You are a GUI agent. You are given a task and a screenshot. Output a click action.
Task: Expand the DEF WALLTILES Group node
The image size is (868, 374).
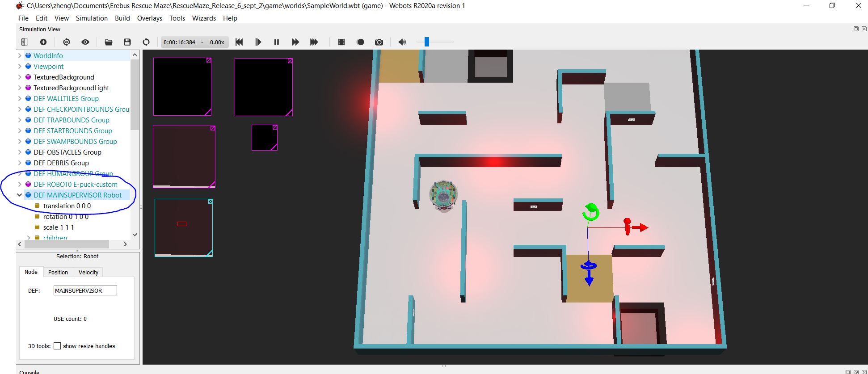19,98
